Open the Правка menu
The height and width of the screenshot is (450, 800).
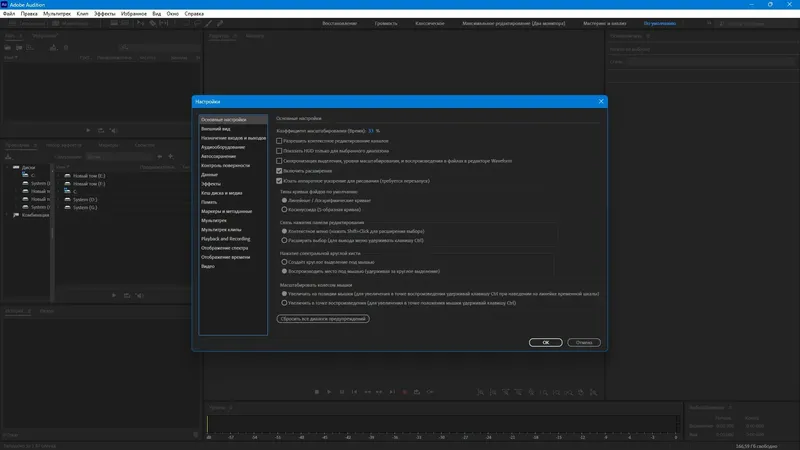29,14
